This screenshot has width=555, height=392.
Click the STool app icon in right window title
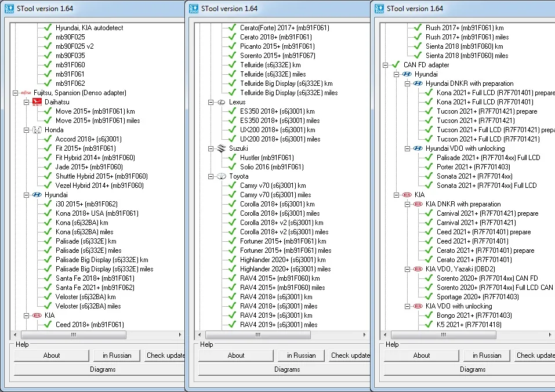[379, 9]
